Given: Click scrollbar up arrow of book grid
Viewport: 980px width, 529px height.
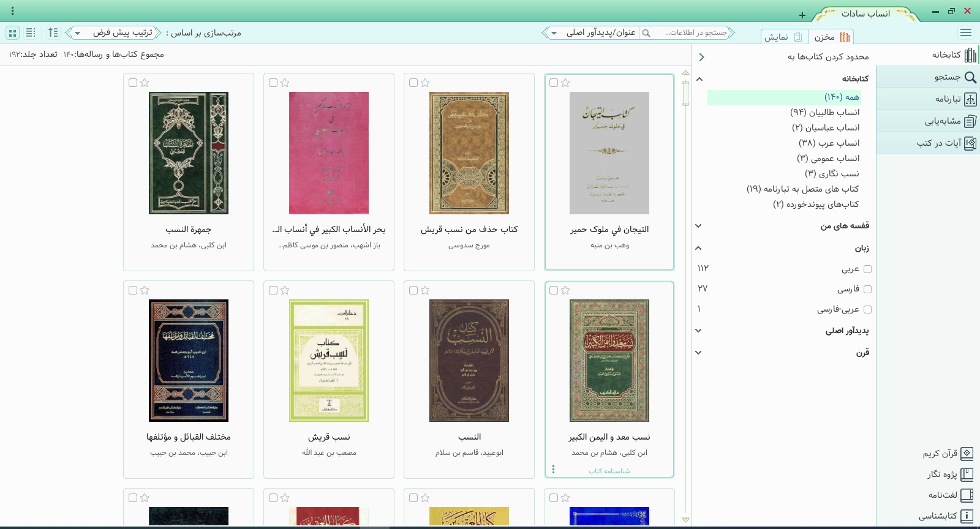Looking at the screenshot, I should click(x=685, y=73).
